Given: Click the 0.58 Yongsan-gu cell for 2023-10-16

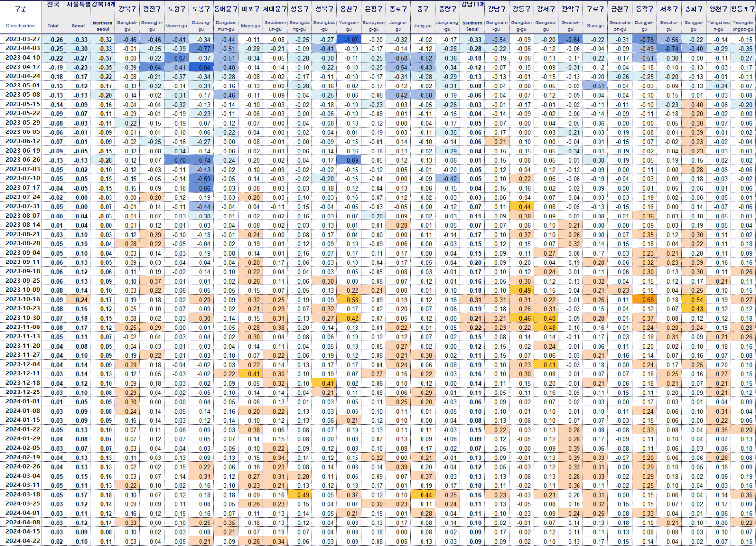Looking at the screenshot, I should click(x=349, y=300).
